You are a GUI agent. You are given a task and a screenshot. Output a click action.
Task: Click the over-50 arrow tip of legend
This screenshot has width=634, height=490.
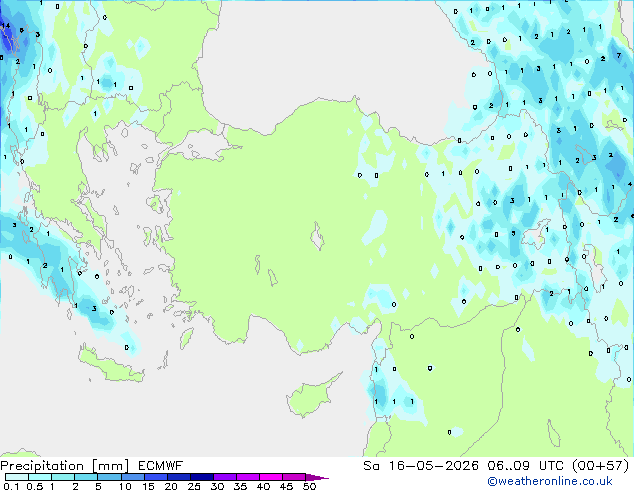317,477
